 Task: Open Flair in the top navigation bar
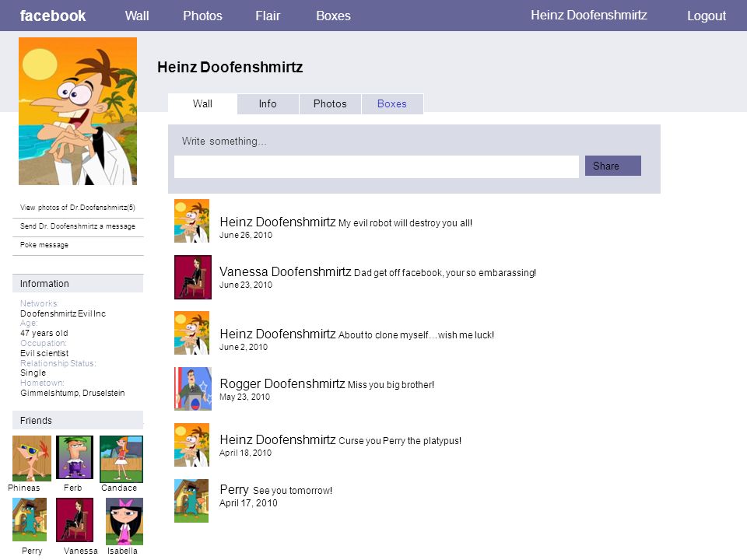click(x=267, y=16)
